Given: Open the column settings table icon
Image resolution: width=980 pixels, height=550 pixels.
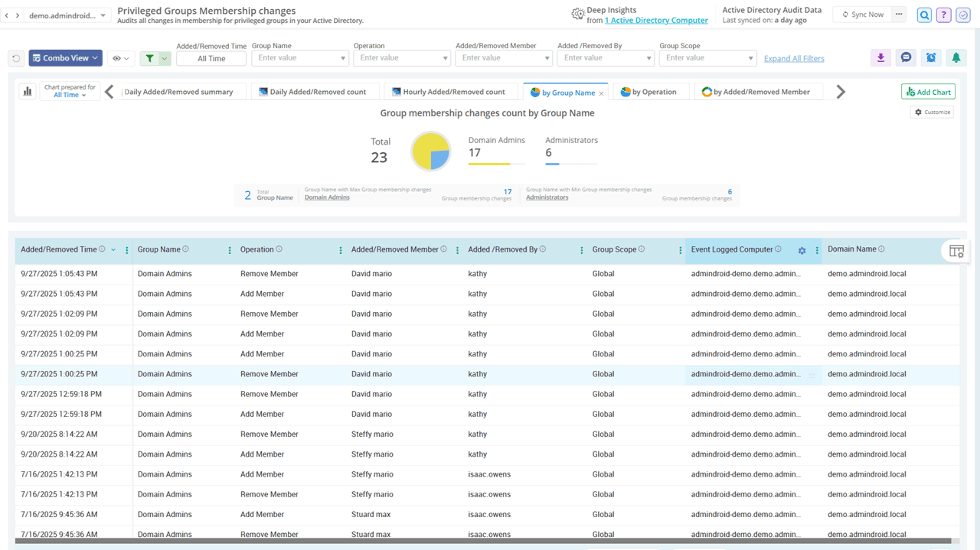Looking at the screenshot, I should 956,251.
